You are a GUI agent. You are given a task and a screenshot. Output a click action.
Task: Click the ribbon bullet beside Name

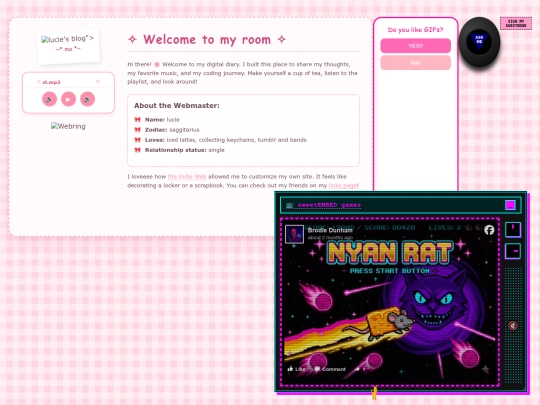137,120
